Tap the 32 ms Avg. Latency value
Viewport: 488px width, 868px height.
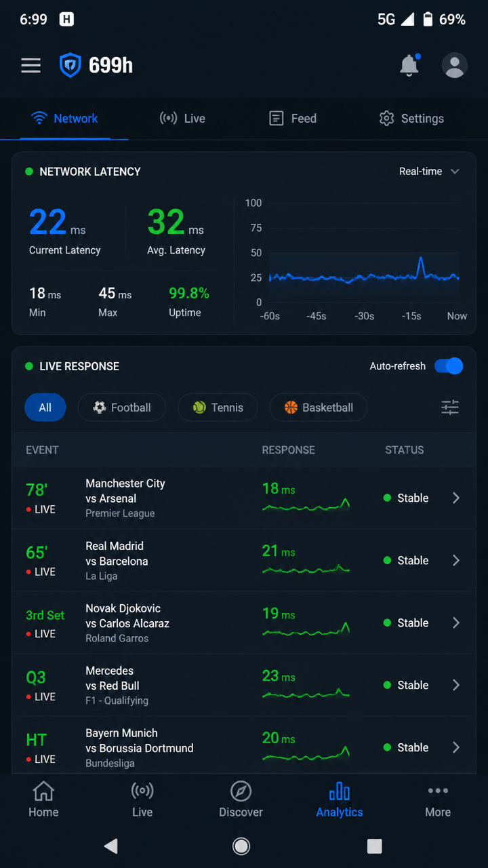click(x=176, y=222)
